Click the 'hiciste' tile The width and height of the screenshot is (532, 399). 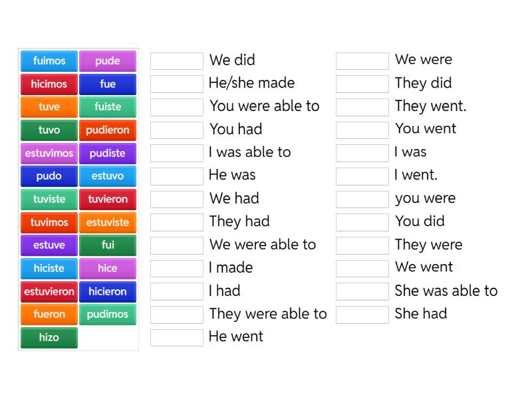[49, 269]
